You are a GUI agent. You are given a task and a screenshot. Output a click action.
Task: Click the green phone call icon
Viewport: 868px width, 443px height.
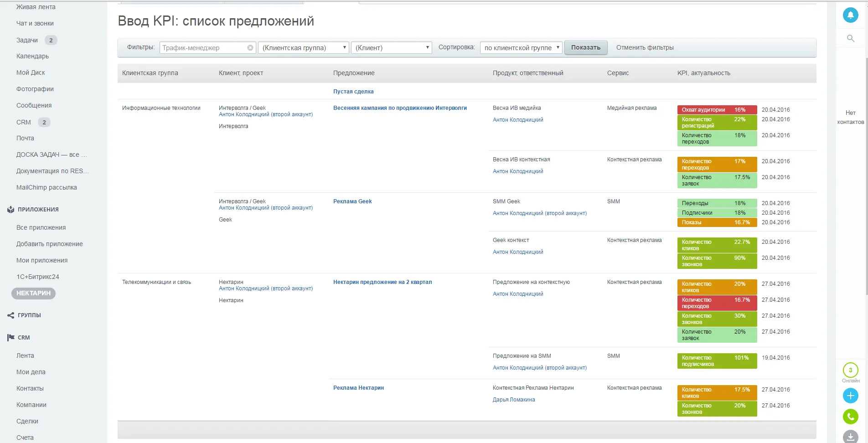click(x=850, y=416)
